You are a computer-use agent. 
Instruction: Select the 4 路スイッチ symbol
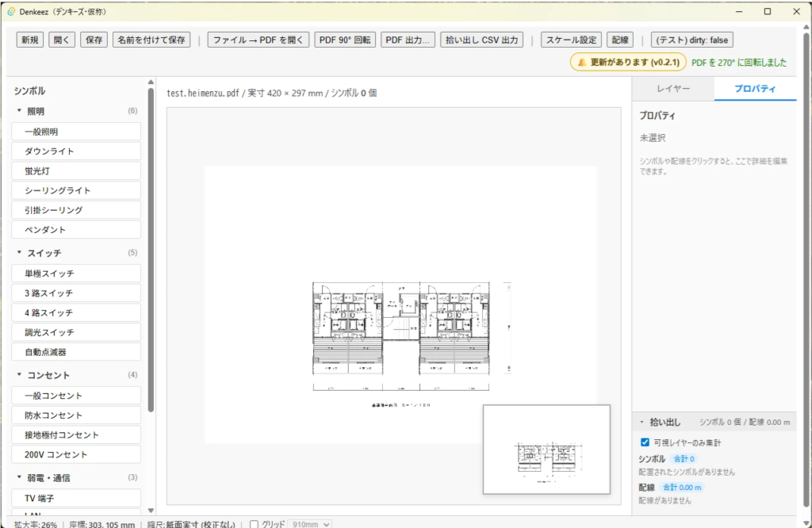[x=76, y=312]
